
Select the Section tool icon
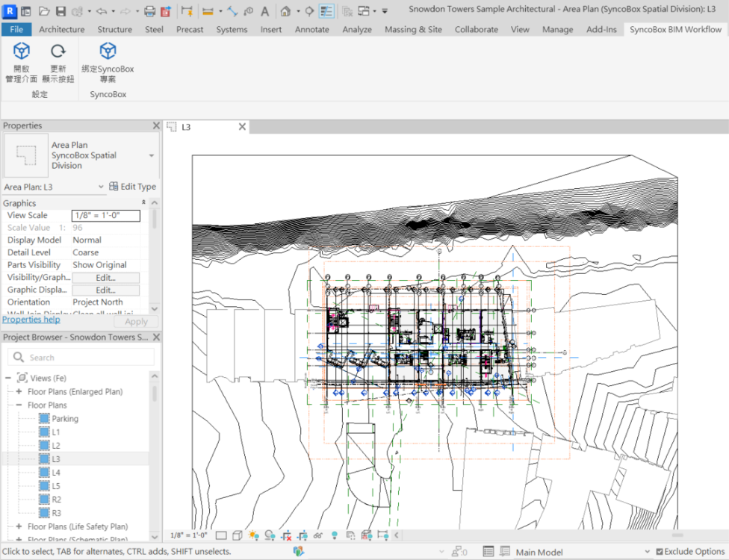coord(309,10)
